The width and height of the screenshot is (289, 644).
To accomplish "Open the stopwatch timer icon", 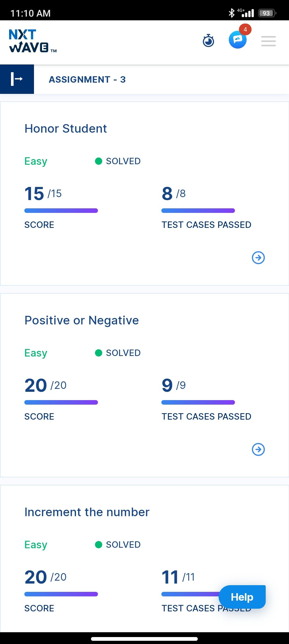I will click(208, 41).
